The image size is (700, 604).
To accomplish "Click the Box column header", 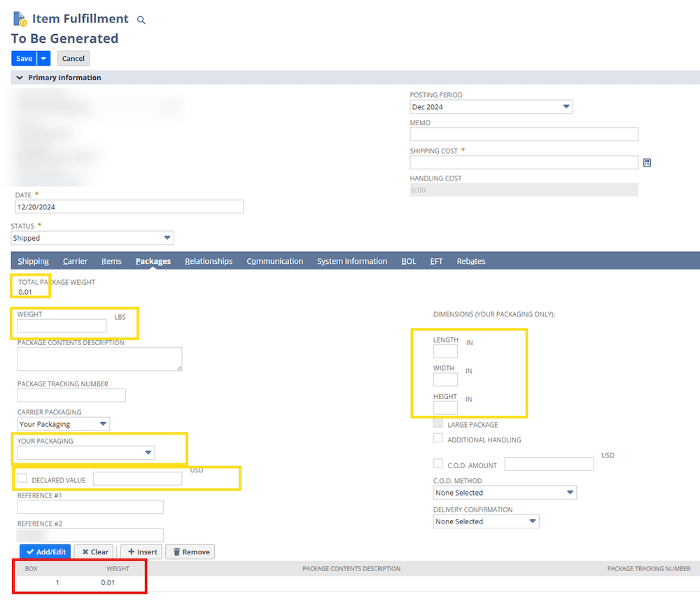I will 31,569.
